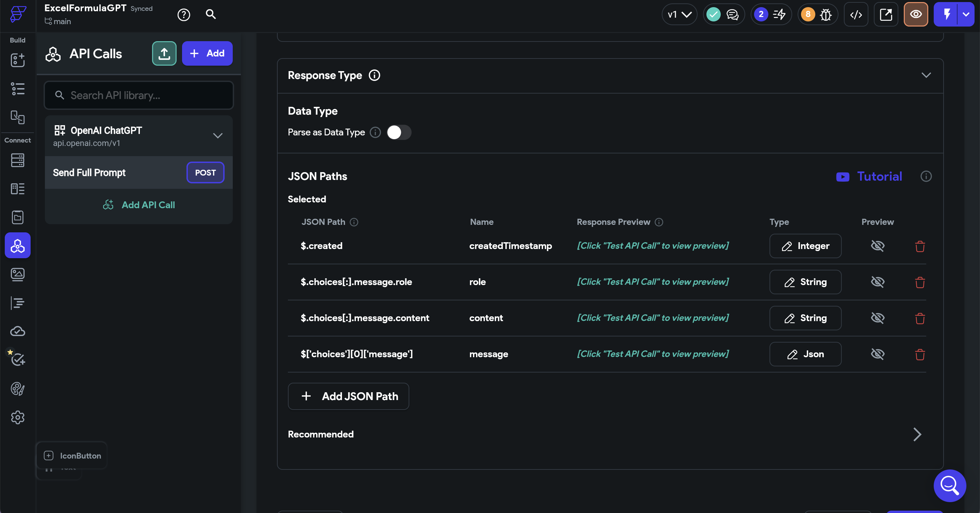Delete the $.created JSON path
Image resolution: width=980 pixels, height=513 pixels.
[920, 246]
